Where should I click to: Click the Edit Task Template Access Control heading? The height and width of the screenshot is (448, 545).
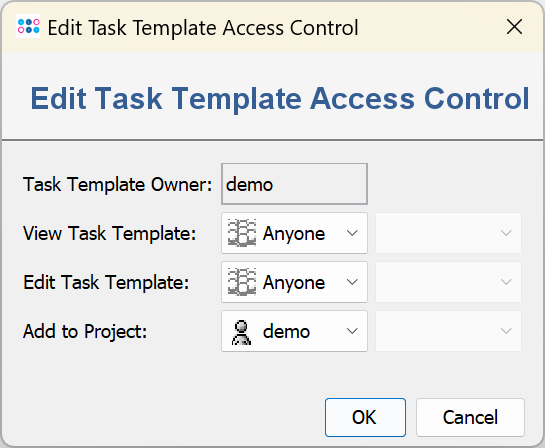[280, 99]
